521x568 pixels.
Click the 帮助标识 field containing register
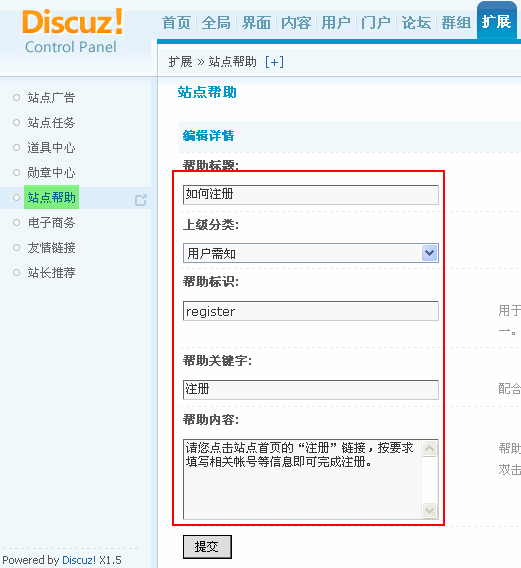pos(310,311)
